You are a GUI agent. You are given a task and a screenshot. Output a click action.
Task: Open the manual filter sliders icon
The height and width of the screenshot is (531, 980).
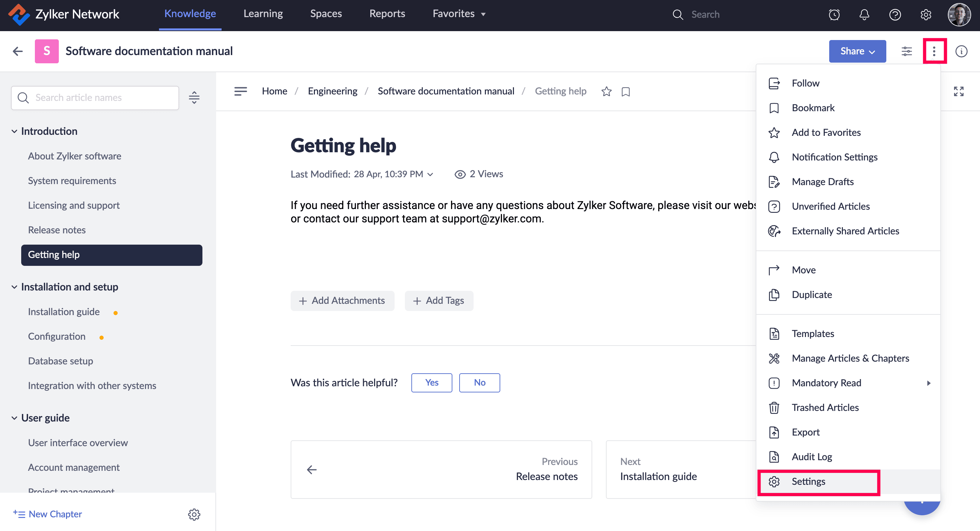(906, 51)
